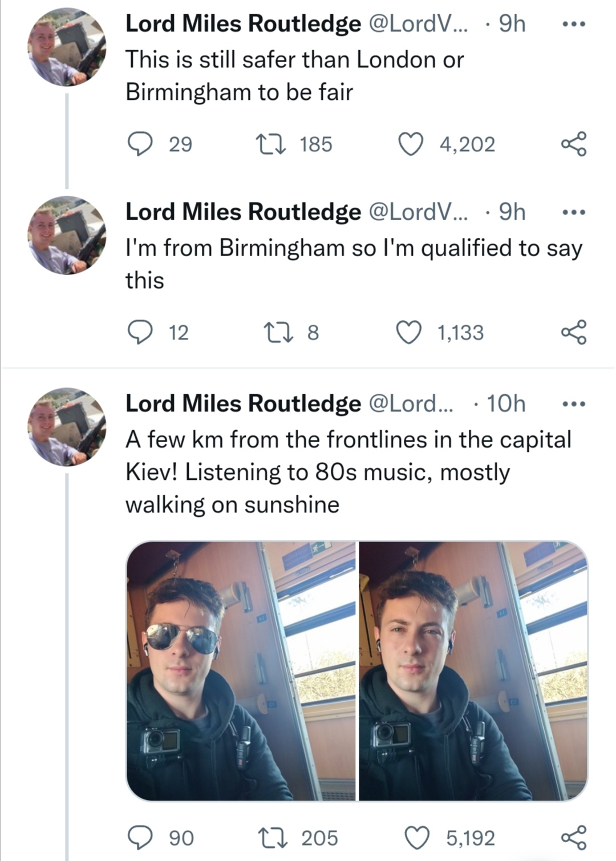Retweet the tweet with 8 retweets

coord(278,332)
